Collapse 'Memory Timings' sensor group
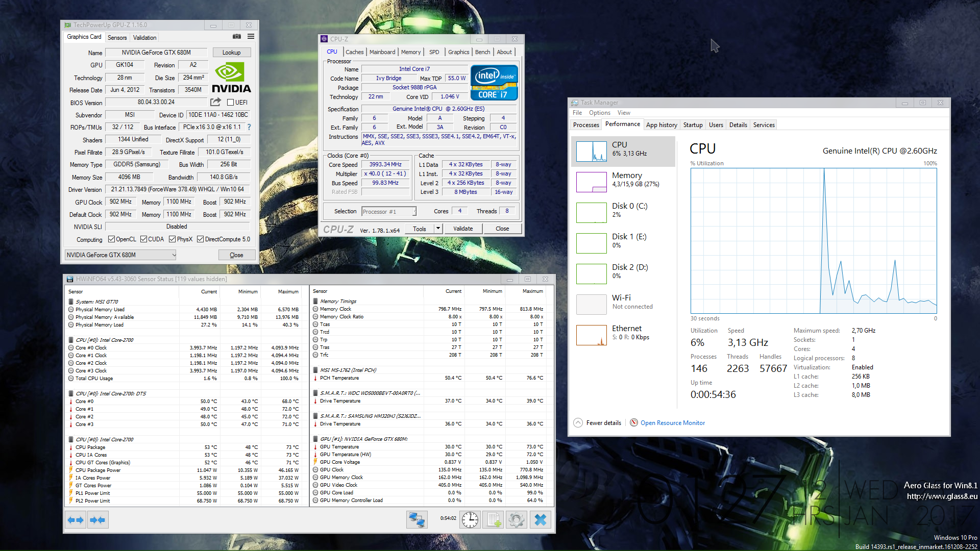The image size is (980, 551). point(315,301)
